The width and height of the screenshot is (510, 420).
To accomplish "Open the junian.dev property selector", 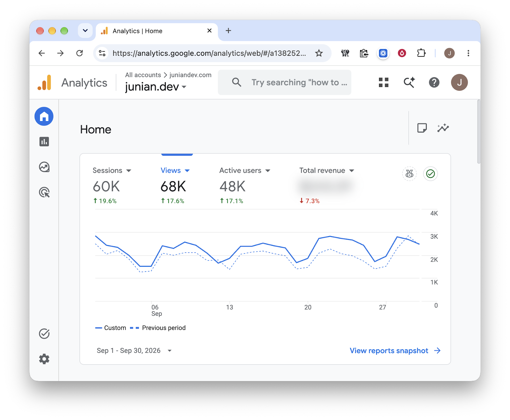I will [156, 87].
